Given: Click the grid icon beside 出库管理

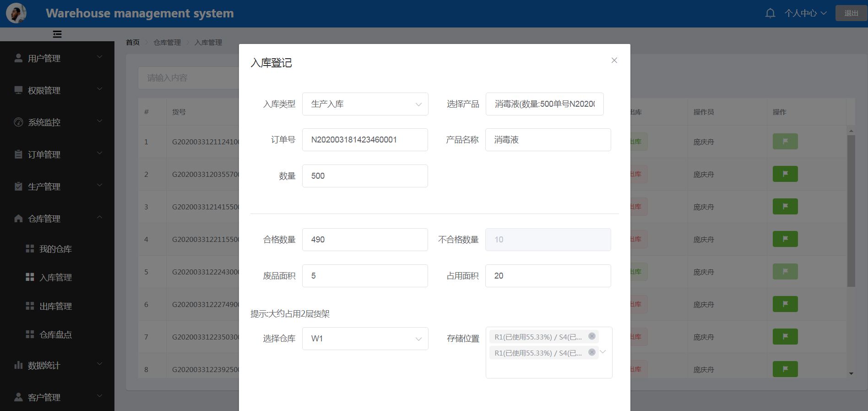Looking at the screenshot, I should point(30,306).
